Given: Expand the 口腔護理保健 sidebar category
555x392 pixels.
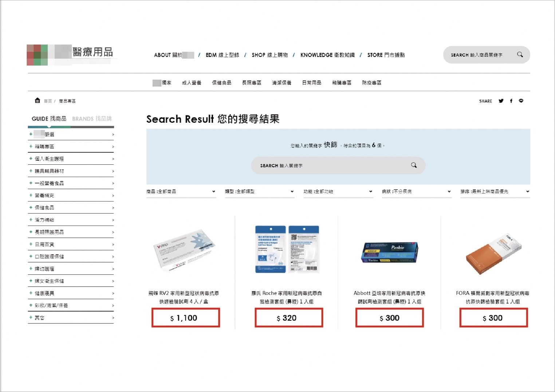Looking at the screenshot, I should point(71,256).
